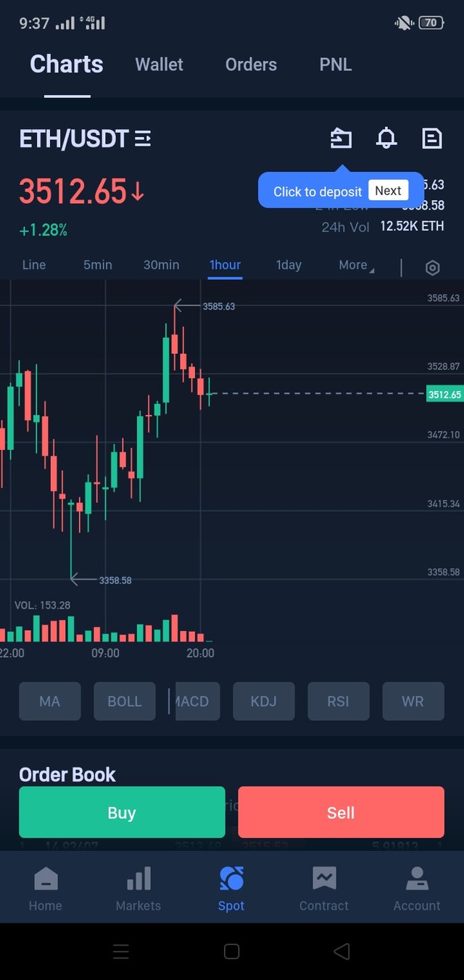This screenshot has height=980, width=464.
Task: Toggle the RSI indicator on
Action: point(338,701)
